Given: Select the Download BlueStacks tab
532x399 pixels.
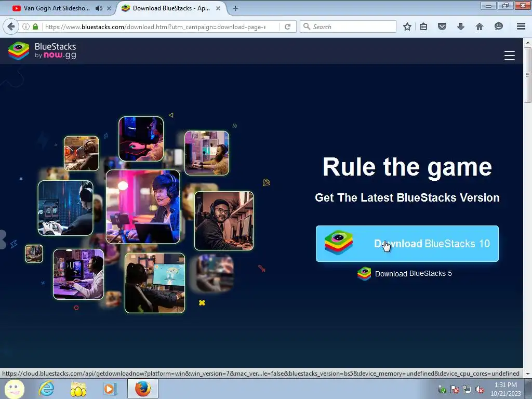Looking at the screenshot, I should (x=171, y=8).
